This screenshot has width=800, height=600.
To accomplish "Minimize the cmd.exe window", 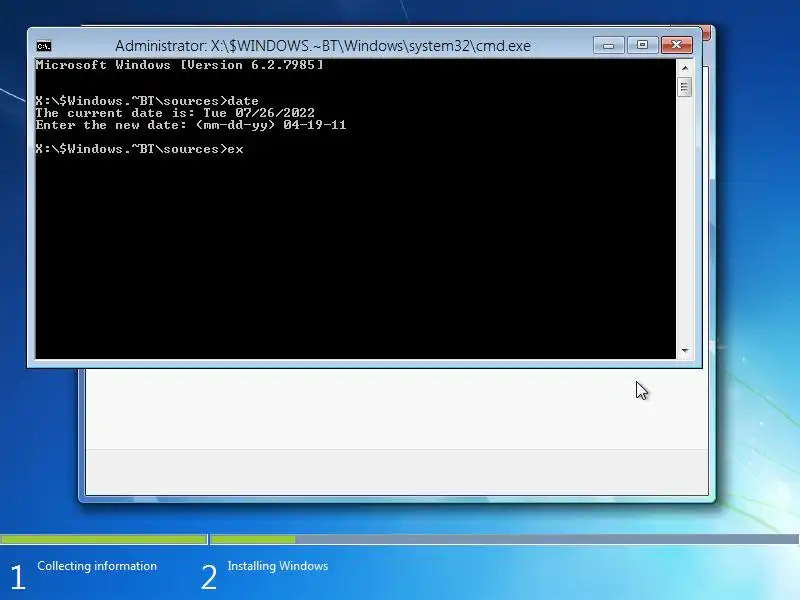I will [608, 45].
